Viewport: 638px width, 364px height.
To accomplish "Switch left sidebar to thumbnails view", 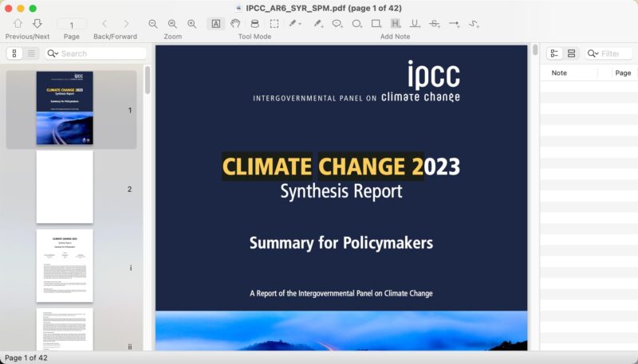I will click(x=15, y=53).
